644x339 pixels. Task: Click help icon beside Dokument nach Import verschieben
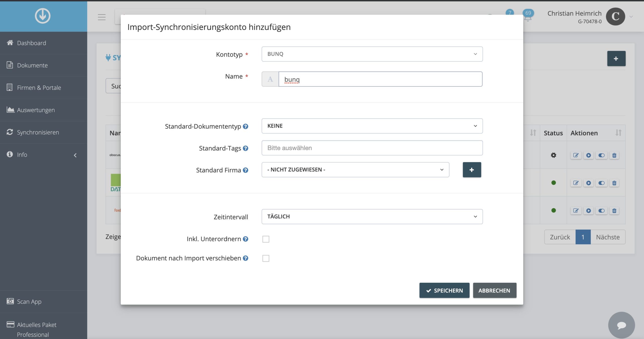pyautogui.click(x=246, y=258)
